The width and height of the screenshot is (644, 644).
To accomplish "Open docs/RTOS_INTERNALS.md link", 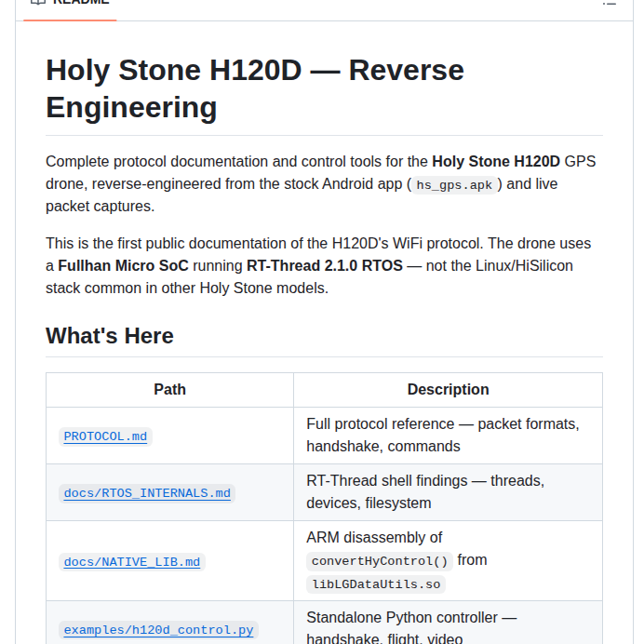I will point(147,493).
